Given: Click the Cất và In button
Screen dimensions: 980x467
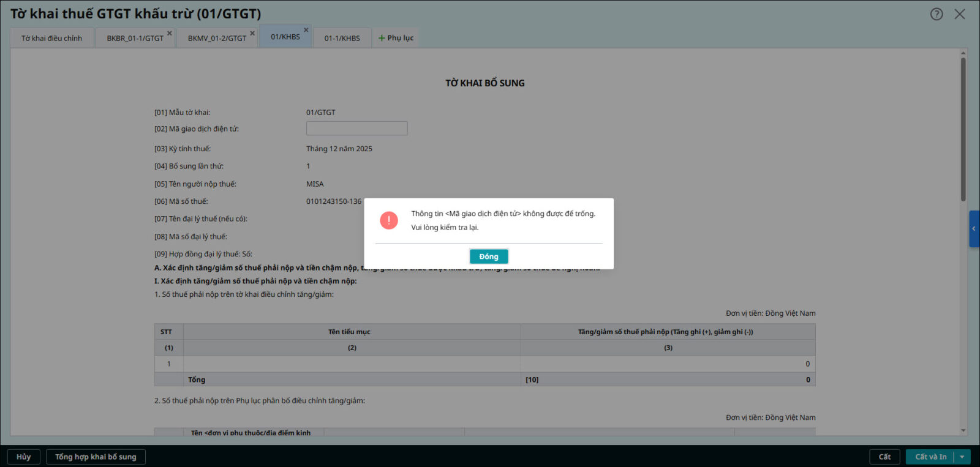Looking at the screenshot, I should click(930, 457).
